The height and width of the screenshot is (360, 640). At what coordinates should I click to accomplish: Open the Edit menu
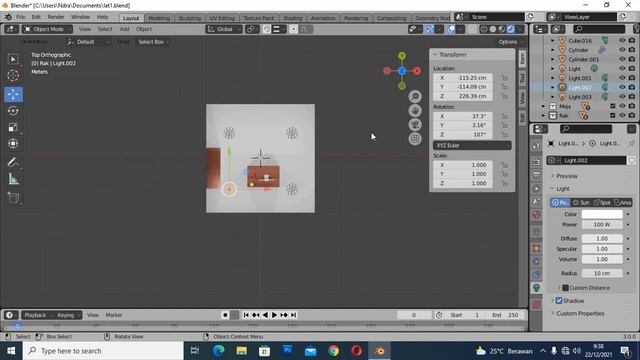point(36,17)
